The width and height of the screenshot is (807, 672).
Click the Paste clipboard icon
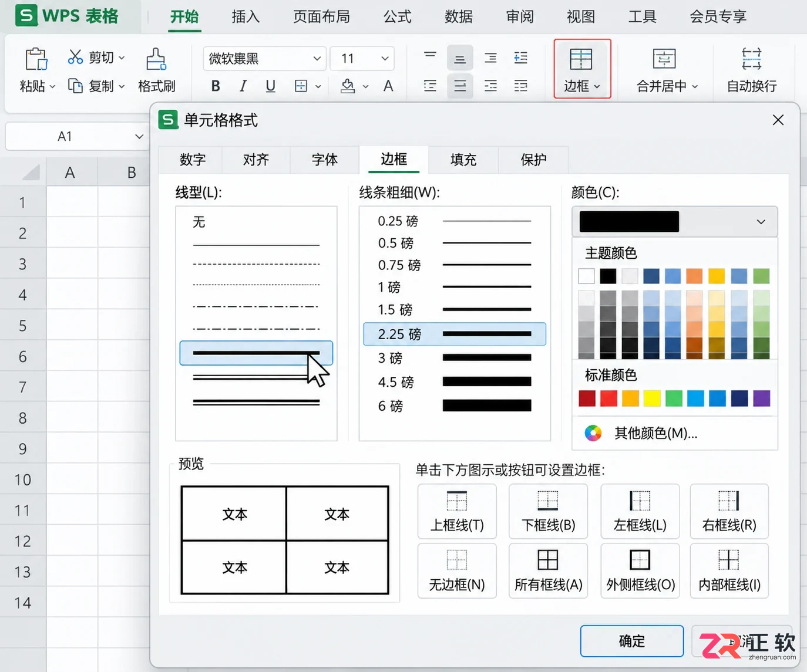(x=36, y=59)
